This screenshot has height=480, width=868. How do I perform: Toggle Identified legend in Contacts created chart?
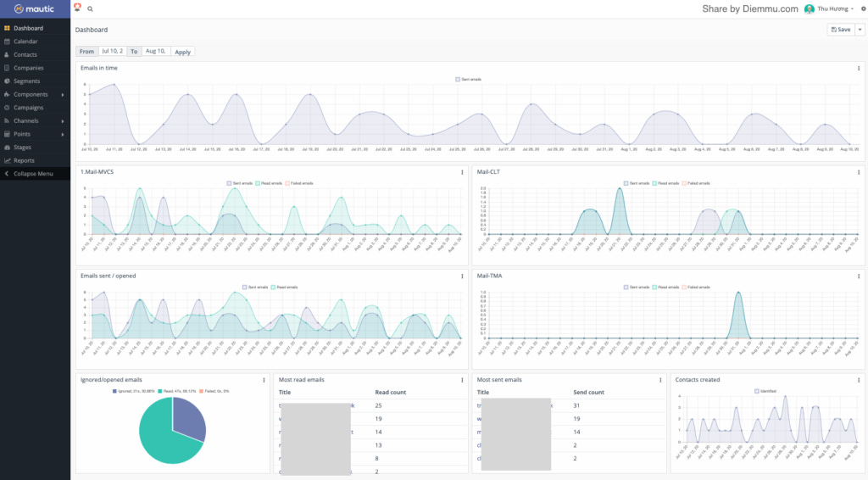[765, 392]
